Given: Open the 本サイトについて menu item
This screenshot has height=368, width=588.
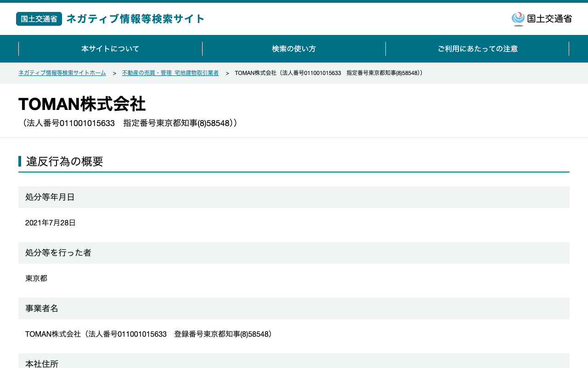Looking at the screenshot, I should pos(110,49).
